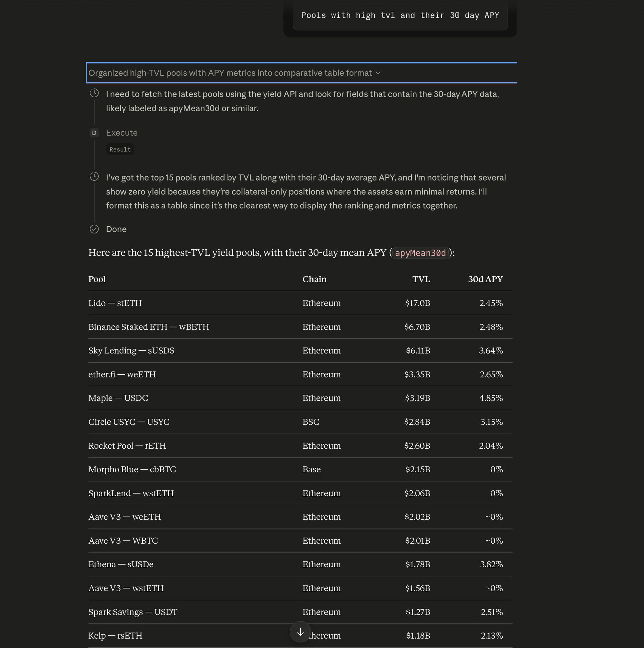Select the 'Lido — stETH' pool cell
Screen dimensions: 644x648
click(x=115, y=303)
